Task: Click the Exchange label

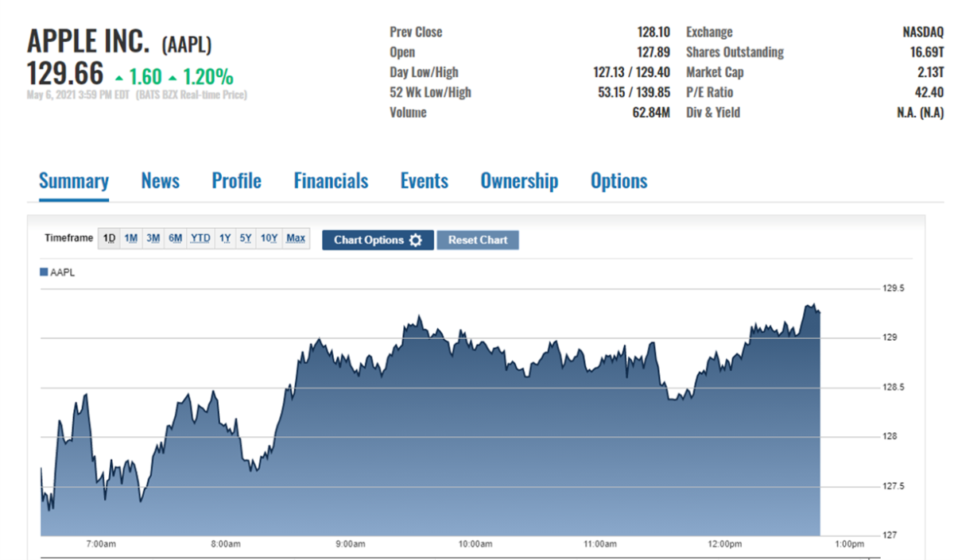Action: [x=709, y=32]
